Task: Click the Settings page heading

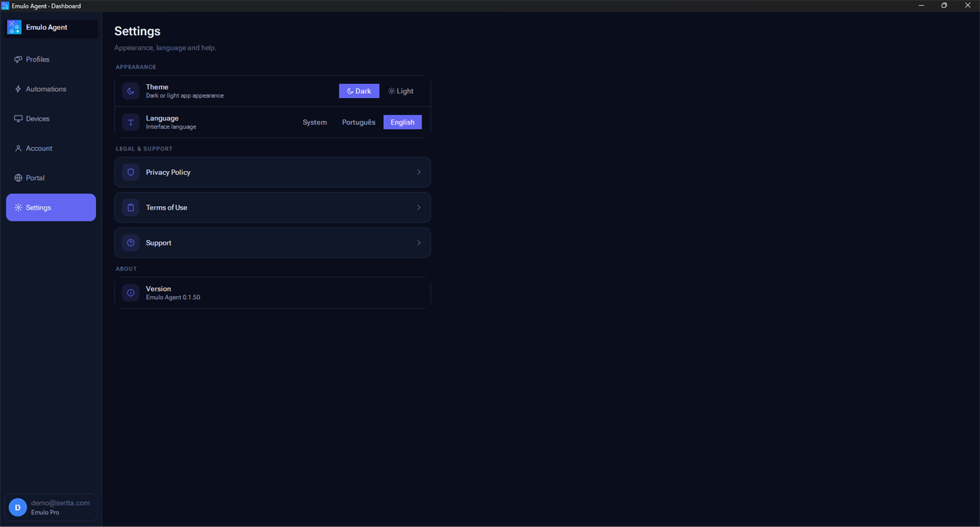Action: point(137,31)
